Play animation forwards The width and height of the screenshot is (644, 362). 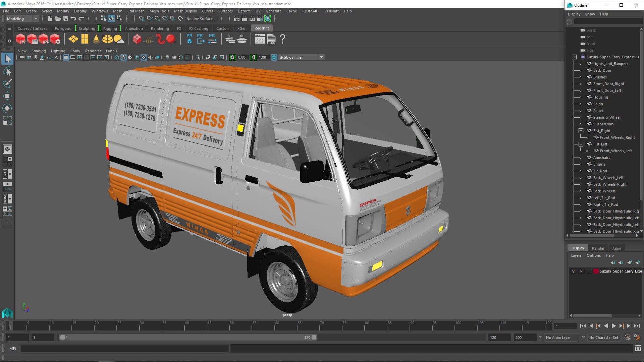point(613,326)
